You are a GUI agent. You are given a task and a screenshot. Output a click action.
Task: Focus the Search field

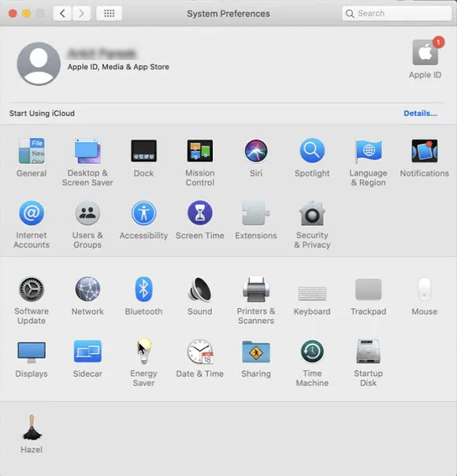[x=397, y=13]
